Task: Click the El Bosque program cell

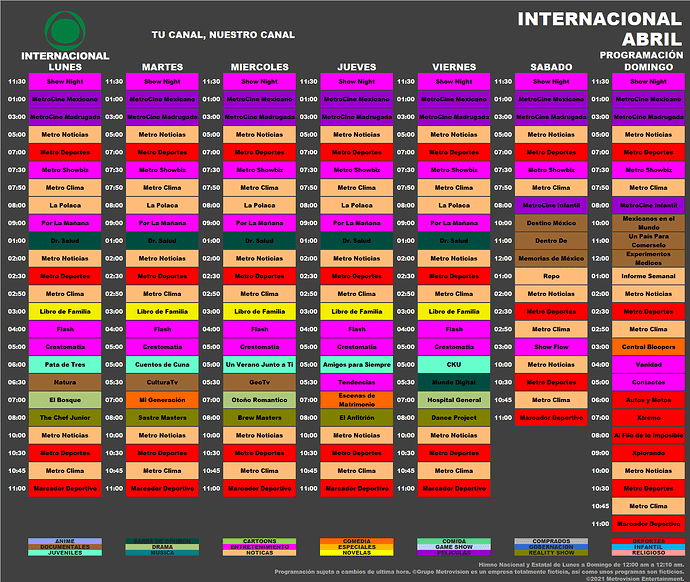Action: (x=65, y=400)
